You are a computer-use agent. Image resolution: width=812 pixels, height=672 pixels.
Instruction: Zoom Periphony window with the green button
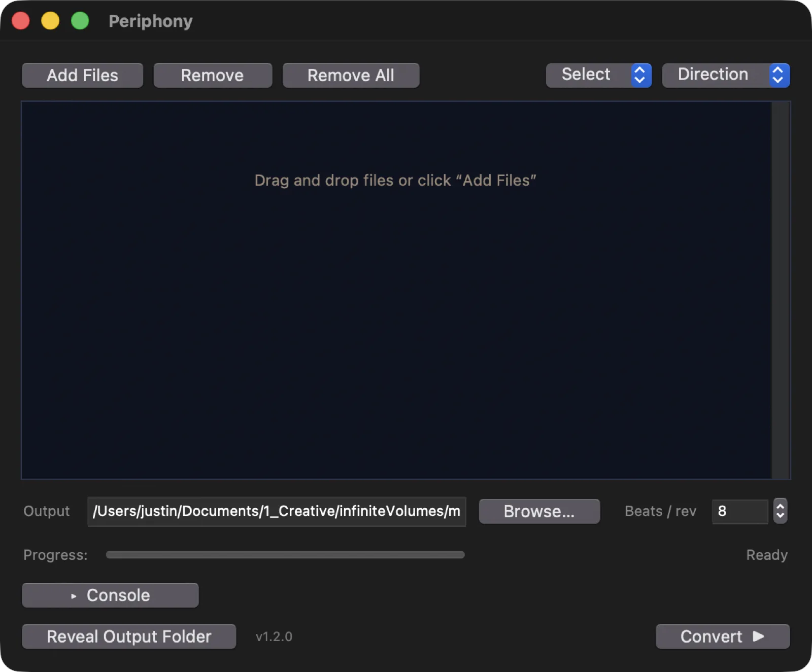pyautogui.click(x=80, y=21)
